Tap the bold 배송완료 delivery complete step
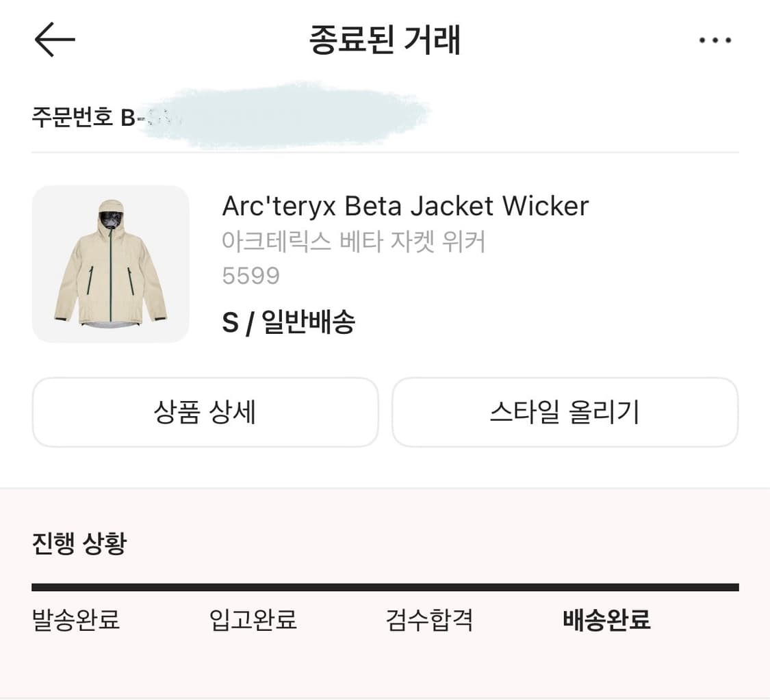The image size is (770, 700). coord(606,620)
